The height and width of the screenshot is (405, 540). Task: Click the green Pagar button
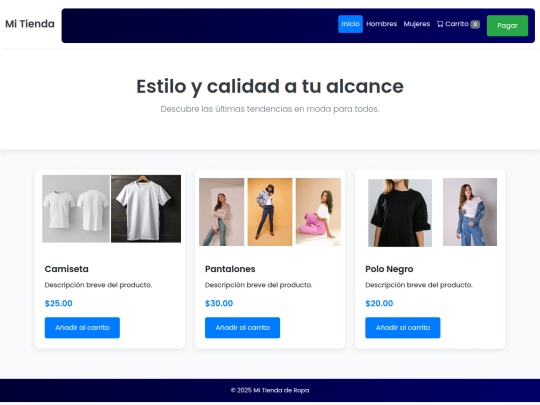(x=507, y=25)
